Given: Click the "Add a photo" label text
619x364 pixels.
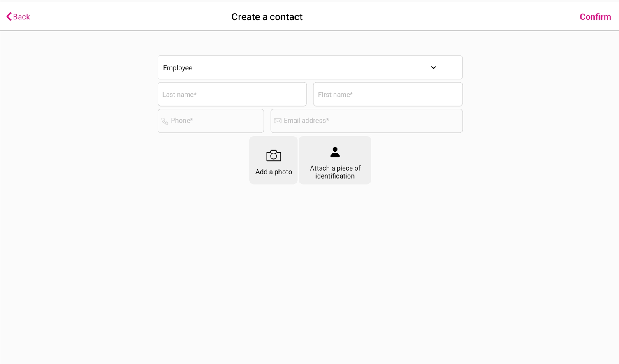Looking at the screenshot, I should pyautogui.click(x=274, y=172).
